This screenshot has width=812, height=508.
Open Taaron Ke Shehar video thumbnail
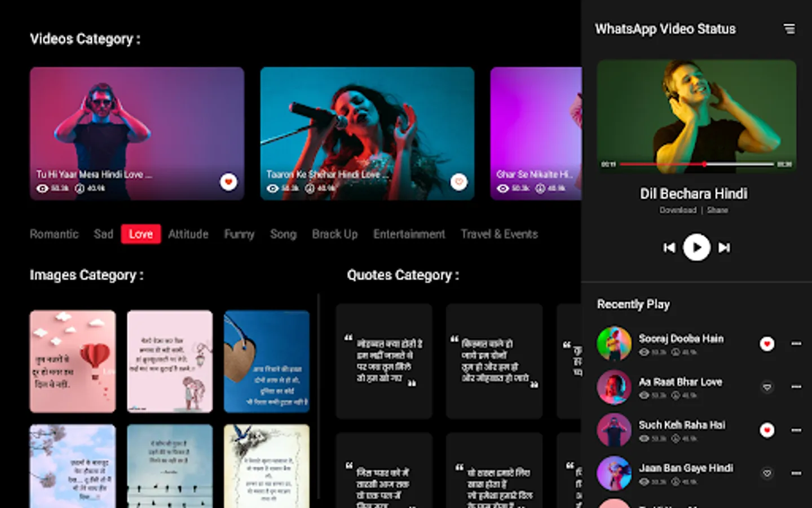click(x=367, y=133)
